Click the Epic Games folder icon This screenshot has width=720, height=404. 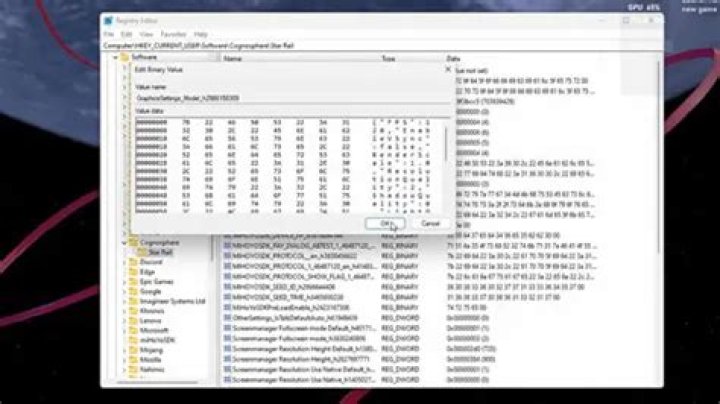point(134,281)
